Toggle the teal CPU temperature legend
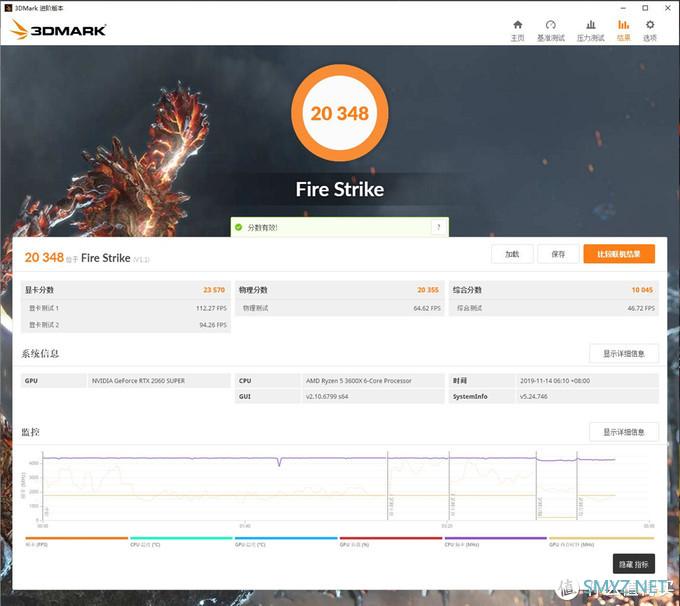Screen dimensions: 680x606 pos(181,538)
